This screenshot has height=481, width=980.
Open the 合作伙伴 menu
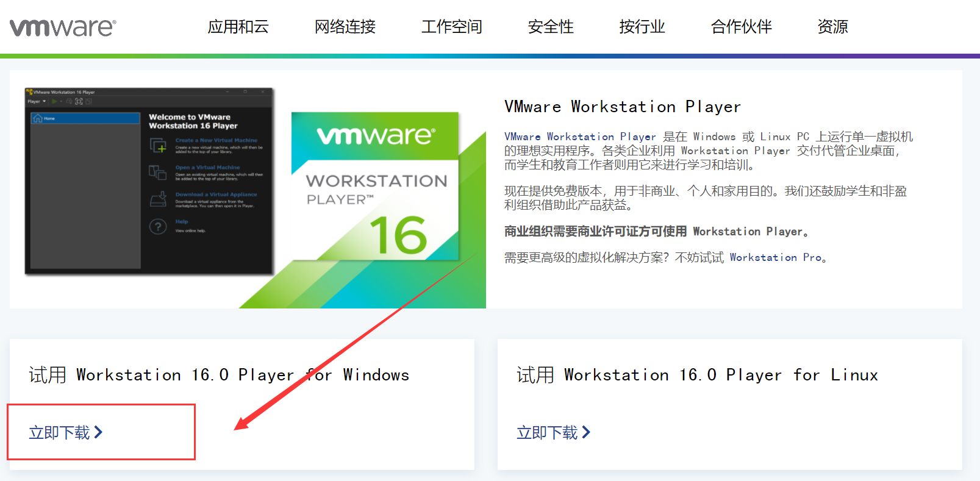tap(742, 27)
